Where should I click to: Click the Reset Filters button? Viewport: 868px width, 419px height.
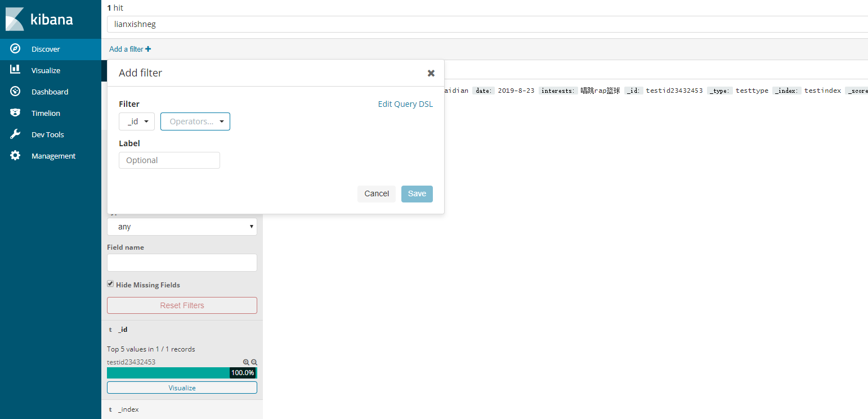point(182,305)
